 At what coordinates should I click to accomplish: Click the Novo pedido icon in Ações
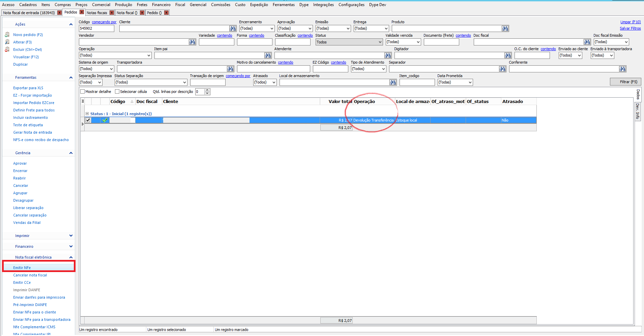(7, 35)
